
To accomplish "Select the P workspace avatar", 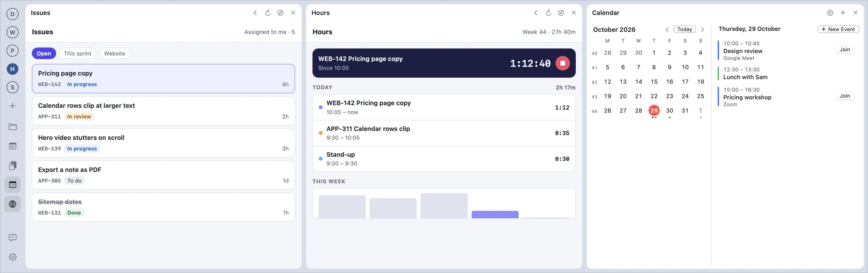I will (13, 51).
